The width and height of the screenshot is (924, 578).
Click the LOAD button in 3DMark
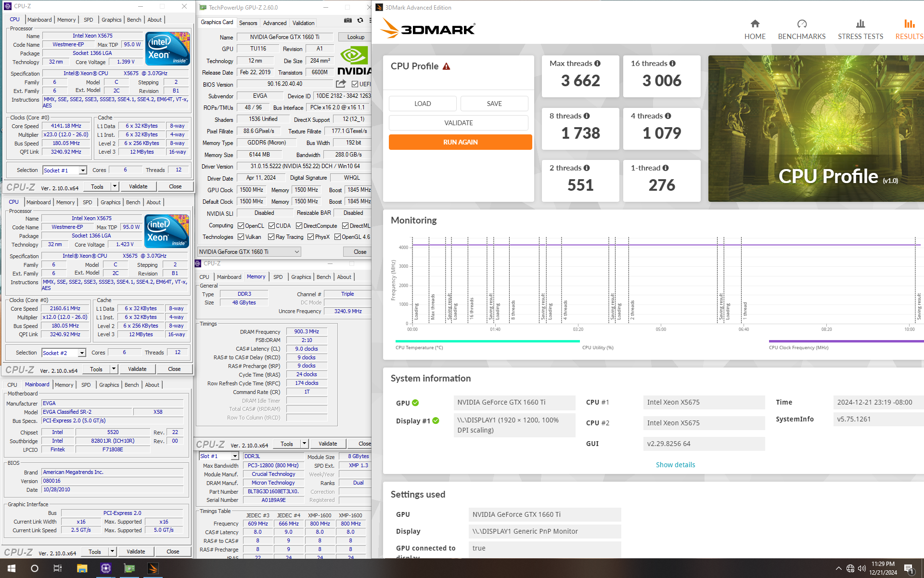(423, 104)
